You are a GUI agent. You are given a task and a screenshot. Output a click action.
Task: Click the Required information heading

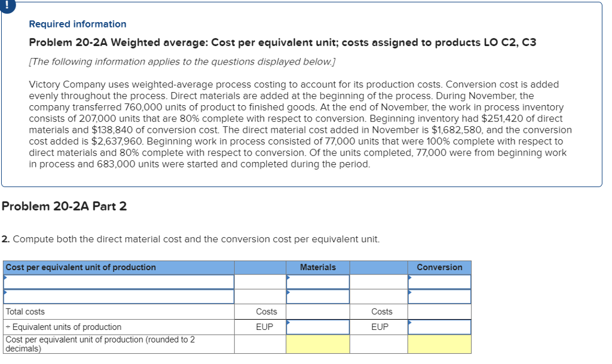pyautogui.click(x=77, y=23)
